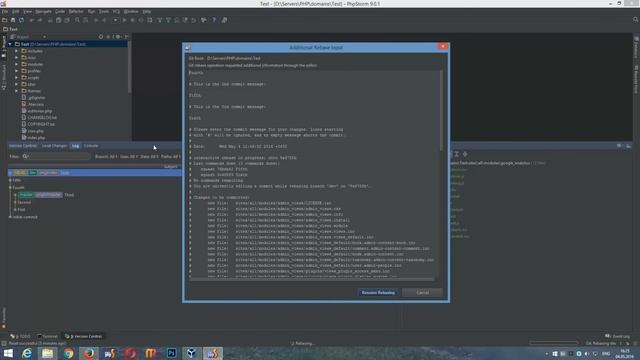Click the Cancel button in the rebase dialog
640x360 pixels.
(x=422, y=292)
